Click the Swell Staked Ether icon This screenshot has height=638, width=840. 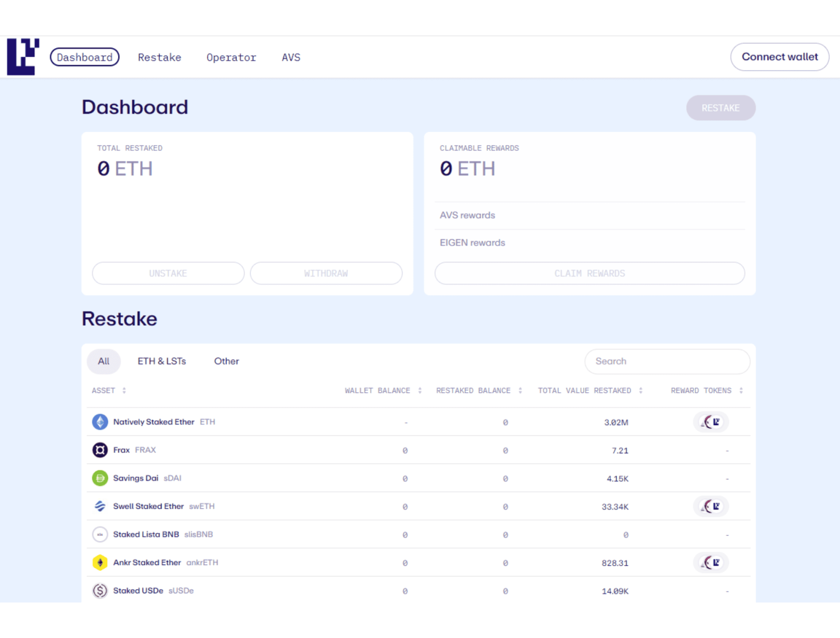pos(100,506)
